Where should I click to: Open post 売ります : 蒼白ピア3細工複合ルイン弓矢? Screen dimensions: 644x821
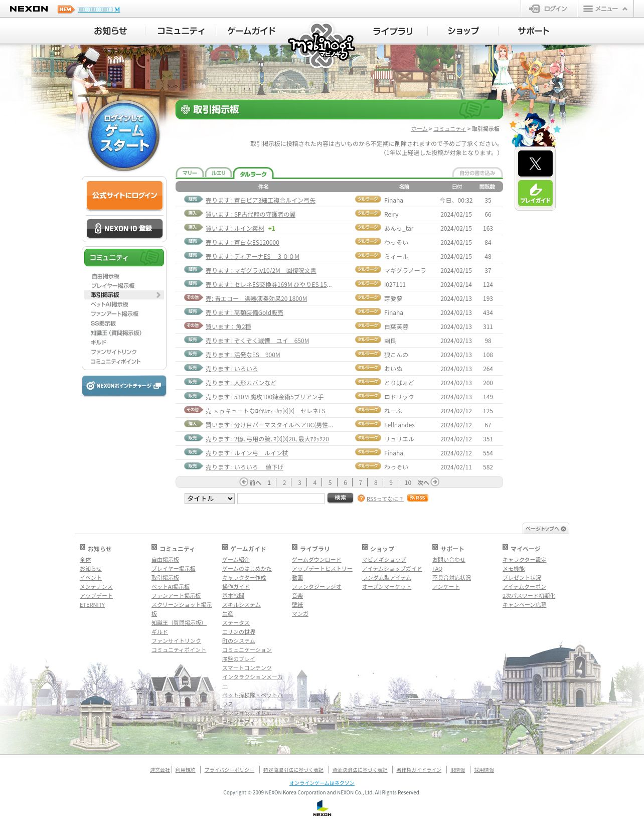[260, 201]
